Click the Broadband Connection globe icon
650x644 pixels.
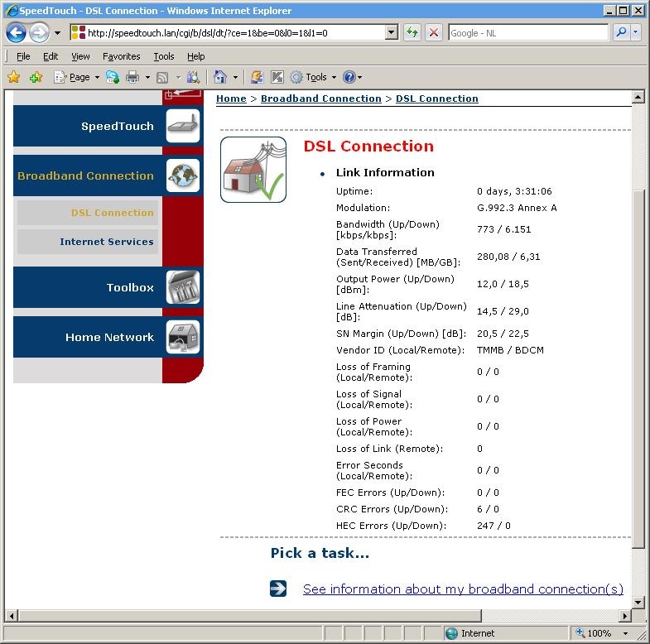(183, 175)
